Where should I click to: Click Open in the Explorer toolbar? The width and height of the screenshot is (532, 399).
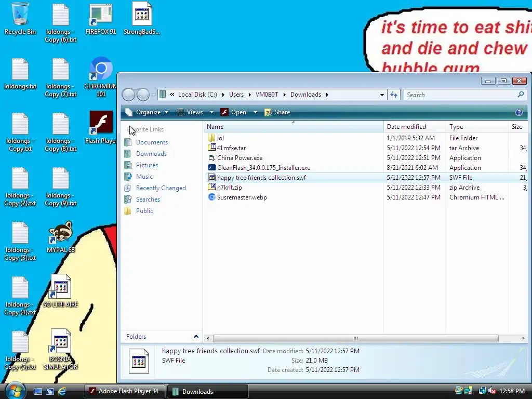click(234, 112)
